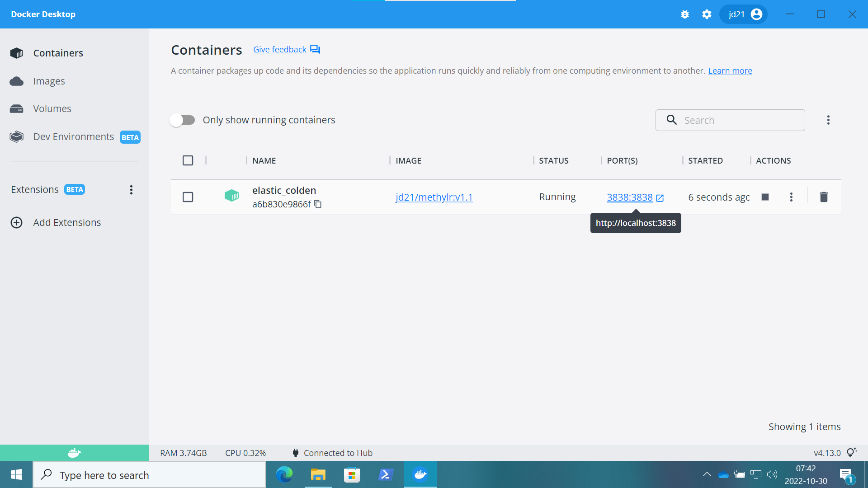
Task: Delete elastic_colden using the trash icon
Action: pyautogui.click(x=824, y=197)
